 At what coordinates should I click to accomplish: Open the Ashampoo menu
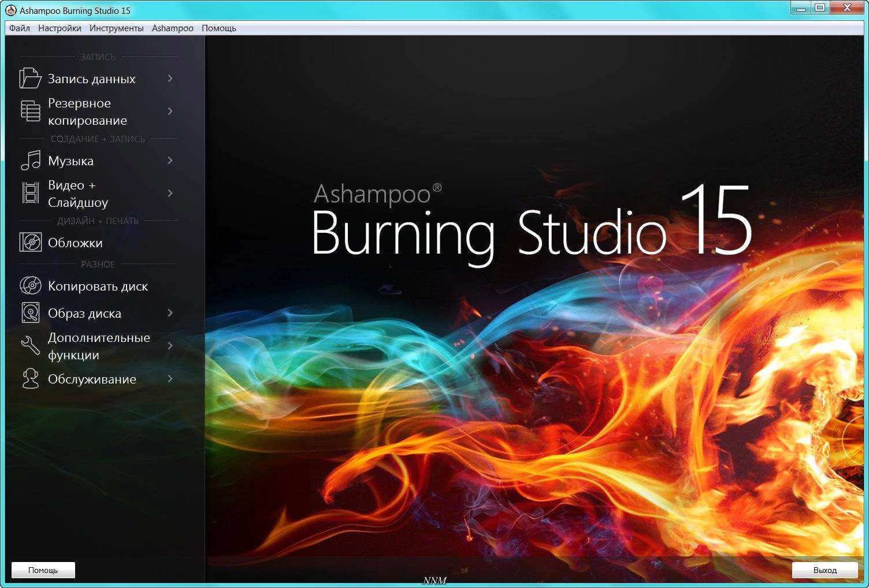173,28
